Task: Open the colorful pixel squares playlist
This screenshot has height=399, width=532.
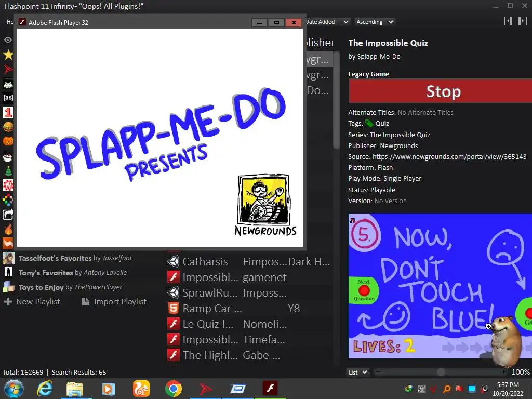Action: tap(8, 200)
